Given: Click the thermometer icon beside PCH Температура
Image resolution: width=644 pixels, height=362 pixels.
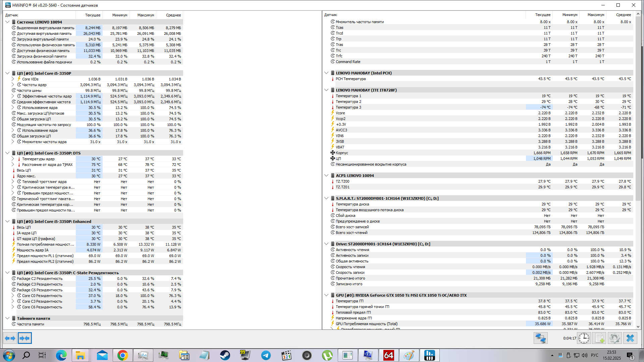Looking at the screenshot, I should 333,79.
